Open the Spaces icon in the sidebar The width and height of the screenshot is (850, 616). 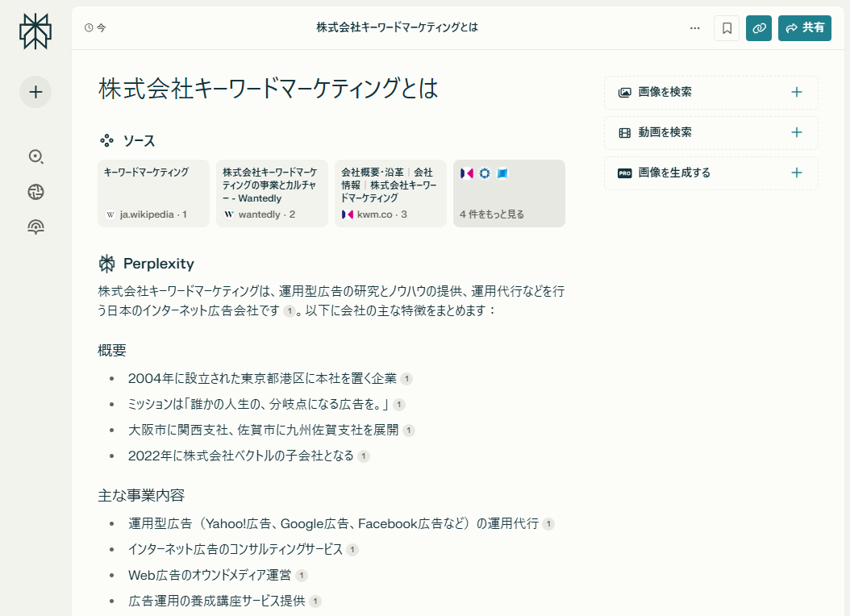(x=35, y=227)
